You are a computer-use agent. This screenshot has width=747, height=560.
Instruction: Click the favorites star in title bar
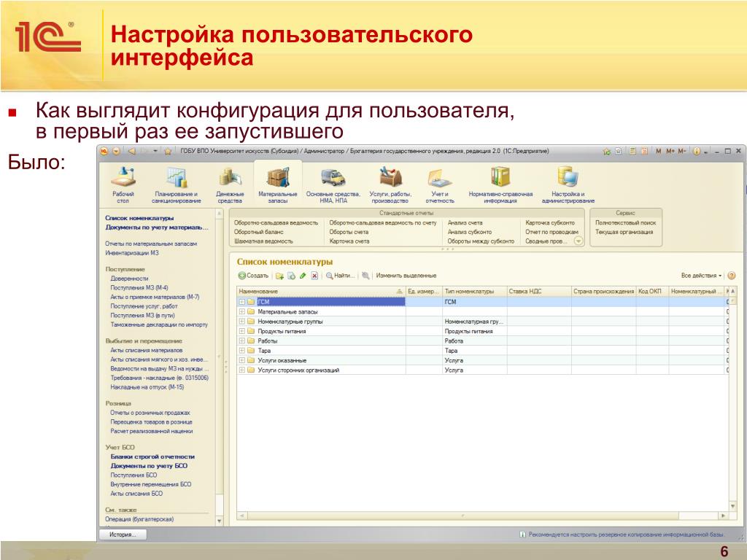[168, 152]
